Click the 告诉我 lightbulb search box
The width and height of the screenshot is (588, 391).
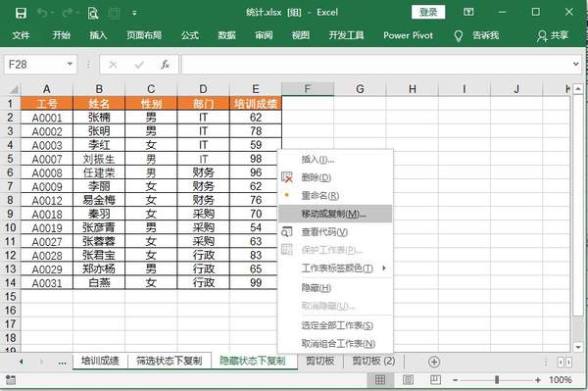coord(477,35)
